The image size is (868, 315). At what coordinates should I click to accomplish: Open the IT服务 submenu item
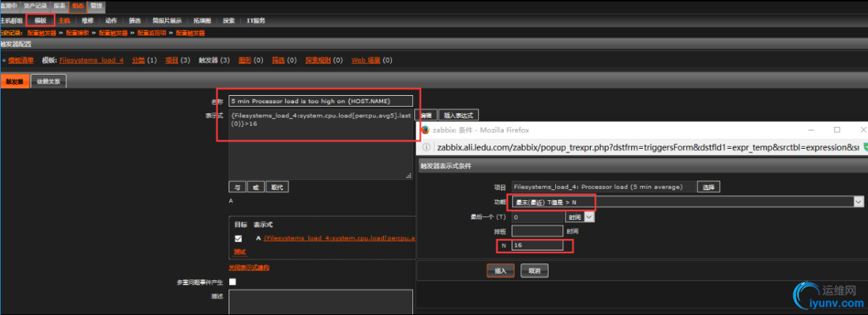point(255,20)
